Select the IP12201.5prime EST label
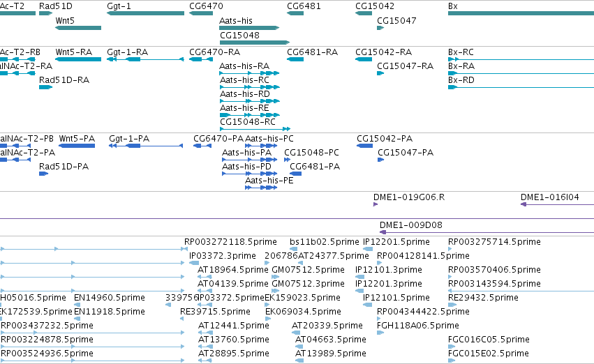The image size is (594, 364). [396, 242]
